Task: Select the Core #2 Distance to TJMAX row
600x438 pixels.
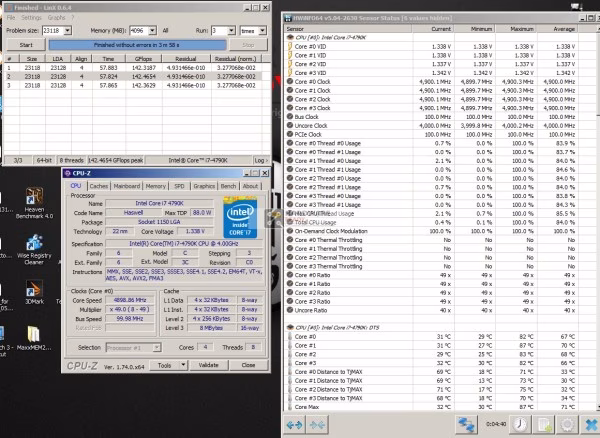Action: click(x=432, y=389)
